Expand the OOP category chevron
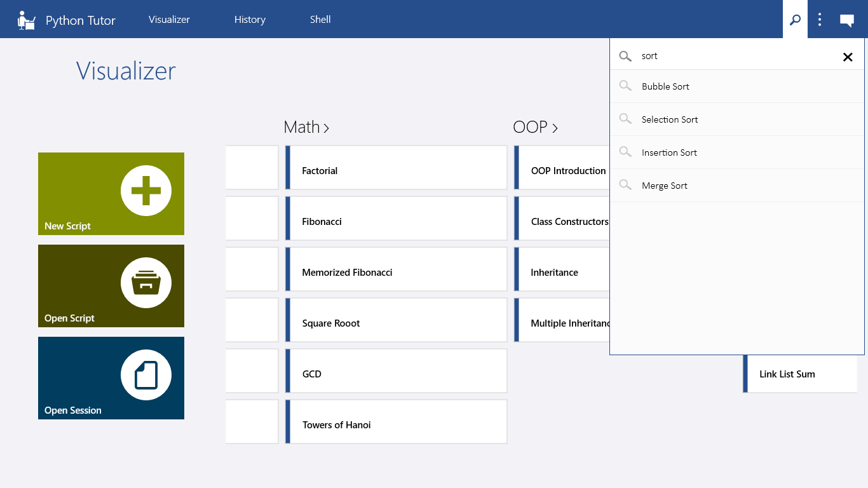Image resolution: width=868 pixels, height=488 pixels. 555,128
